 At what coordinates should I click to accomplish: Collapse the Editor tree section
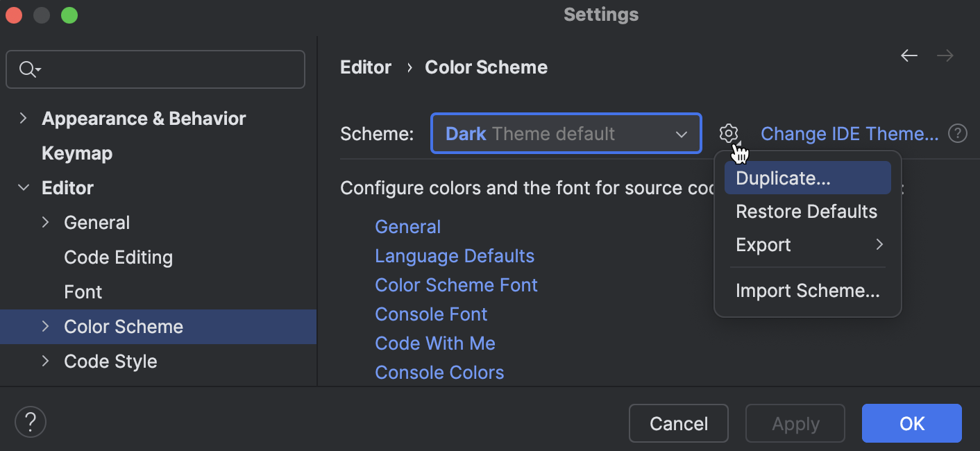pyautogui.click(x=23, y=187)
